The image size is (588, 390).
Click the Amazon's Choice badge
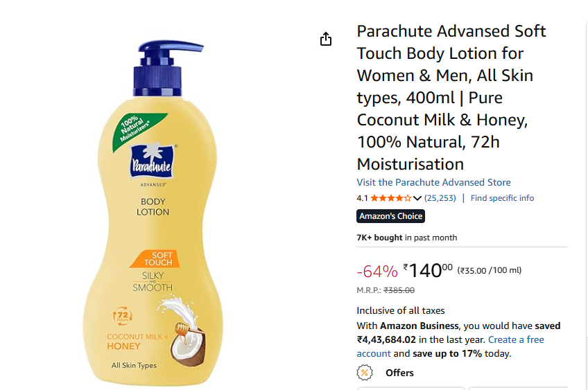pyautogui.click(x=390, y=216)
